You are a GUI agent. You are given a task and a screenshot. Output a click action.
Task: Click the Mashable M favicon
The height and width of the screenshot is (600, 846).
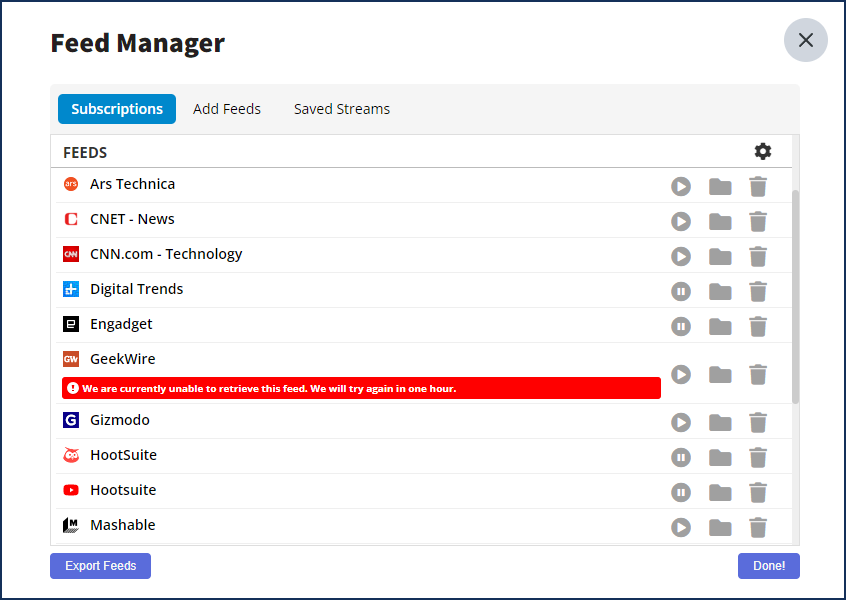(71, 525)
